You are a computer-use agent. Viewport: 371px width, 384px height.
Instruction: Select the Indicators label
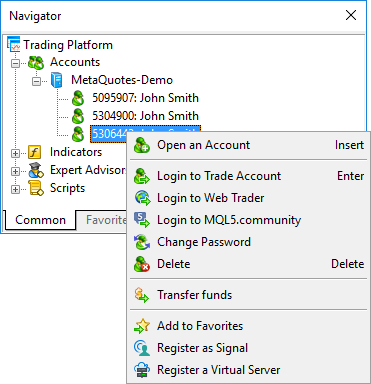pyautogui.click(x=76, y=152)
